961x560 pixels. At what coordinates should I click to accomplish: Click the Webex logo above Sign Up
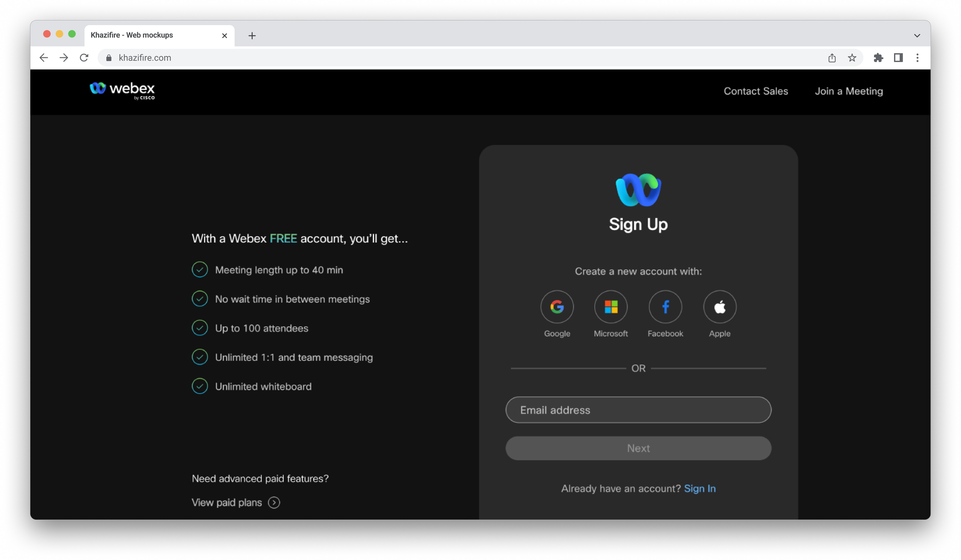[x=638, y=190]
